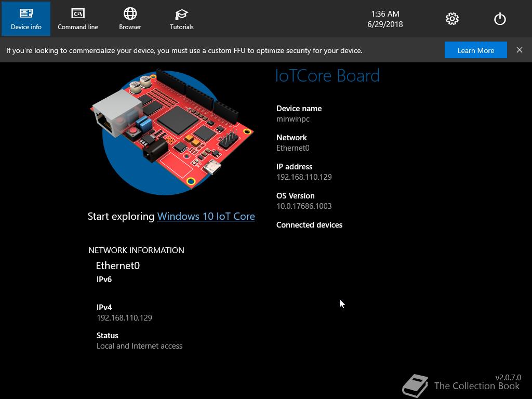Select the IPv4 address 192.168.110.129
The height and width of the screenshot is (399, 532).
tap(124, 318)
